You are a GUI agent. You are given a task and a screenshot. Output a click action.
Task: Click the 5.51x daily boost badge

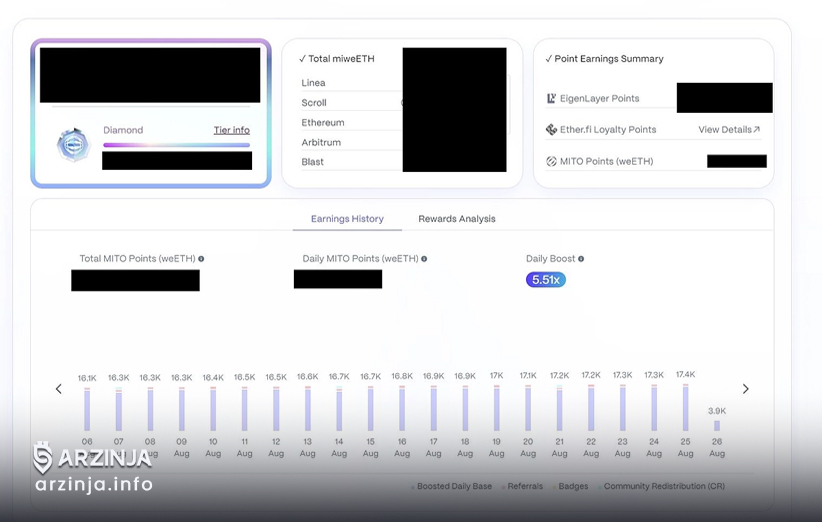point(546,280)
